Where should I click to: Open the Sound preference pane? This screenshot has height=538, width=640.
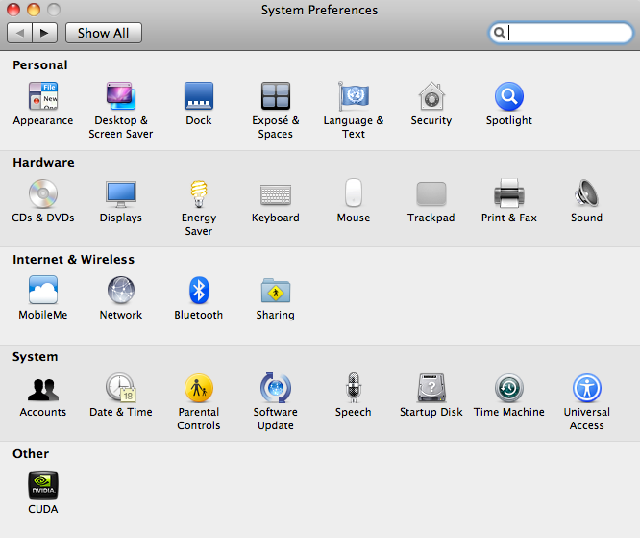[587, 195]
